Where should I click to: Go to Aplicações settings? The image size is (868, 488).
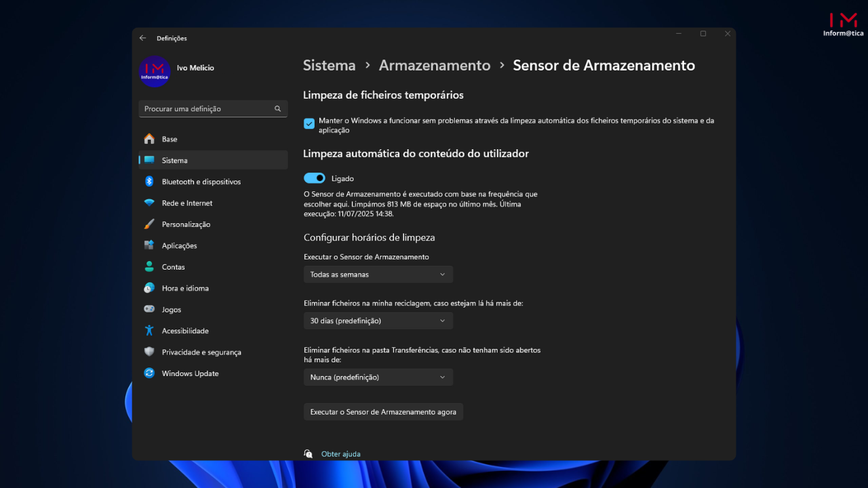[x=213, y=245]
